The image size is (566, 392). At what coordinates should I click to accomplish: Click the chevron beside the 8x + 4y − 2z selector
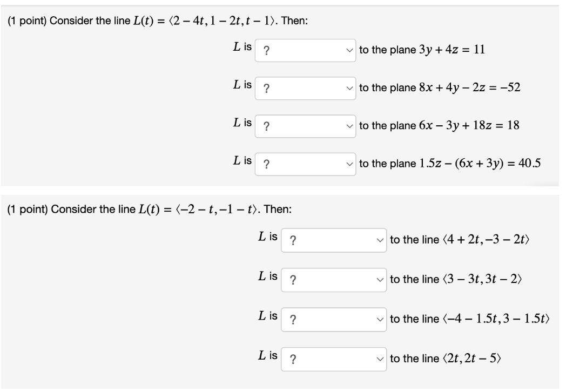coord(348,87)
